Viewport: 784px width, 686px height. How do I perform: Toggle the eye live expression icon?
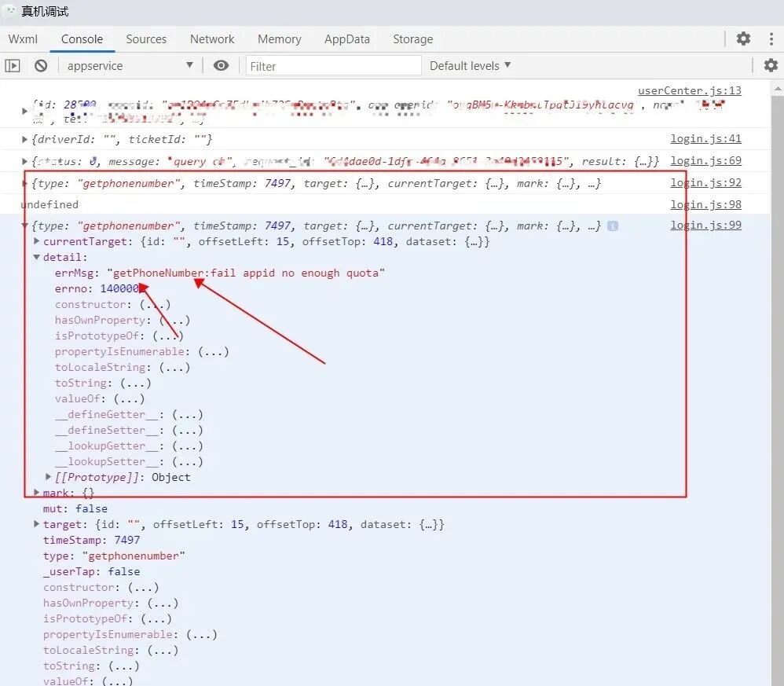[x=221, y=65]
